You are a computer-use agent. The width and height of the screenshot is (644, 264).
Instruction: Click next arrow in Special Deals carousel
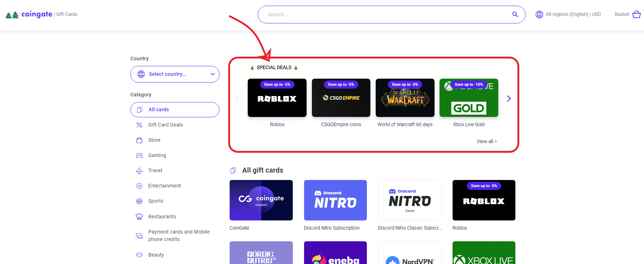pos(509,99)
